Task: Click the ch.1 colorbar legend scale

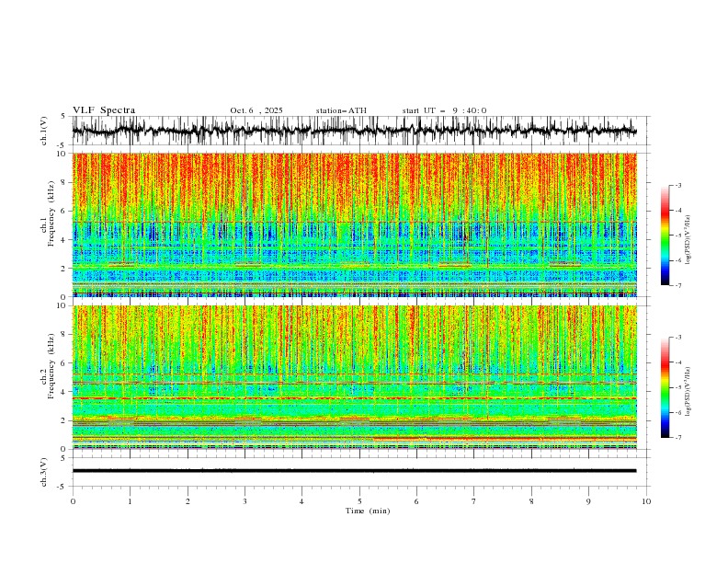Action: pyautogui.click(x=665, y=236)
